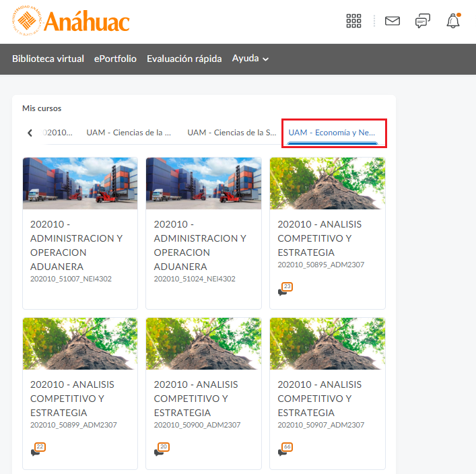
Task: Select the first UAM - Ciencias de la tab
Action: (129, 133)
